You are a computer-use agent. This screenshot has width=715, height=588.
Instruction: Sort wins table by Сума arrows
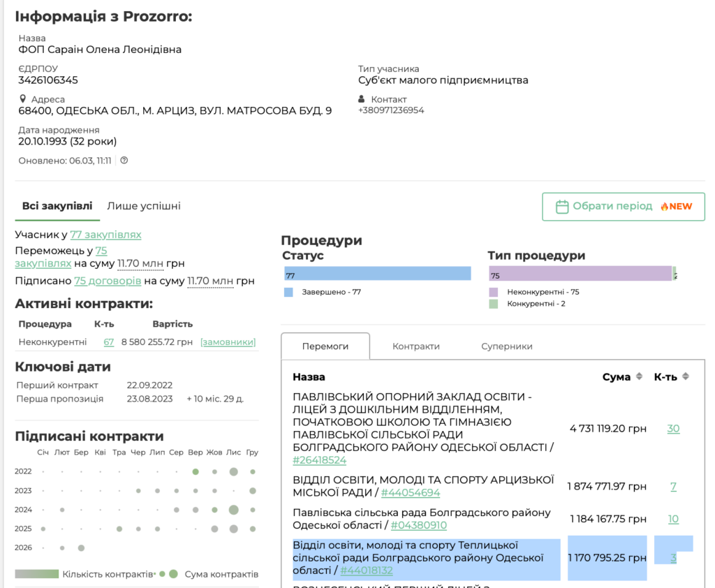click(638, 377)
